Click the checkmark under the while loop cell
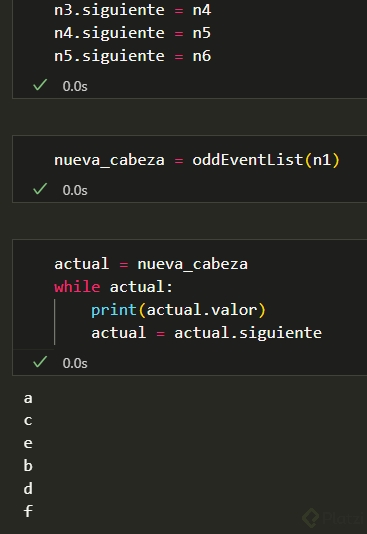This screenshot has width=367, height=534. (40, 362)
